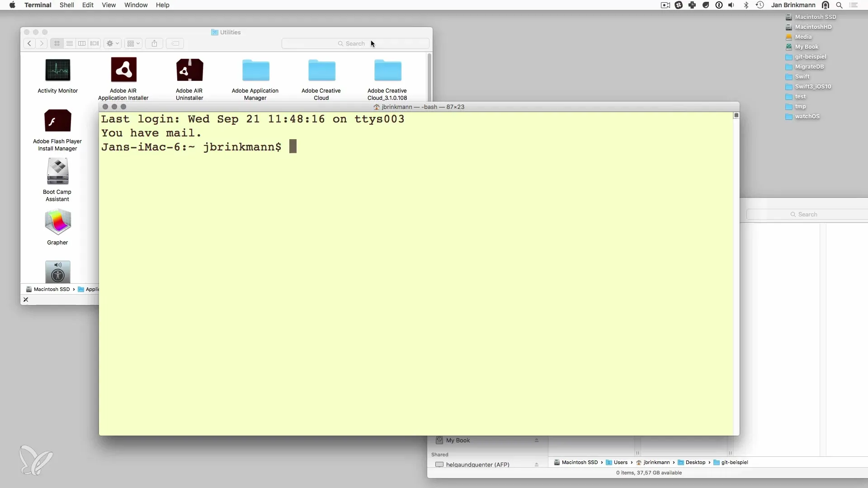The image size is (868, 488).
Task: Eject My Book in background Finder sidebar
Action: [x=537, y=440]
